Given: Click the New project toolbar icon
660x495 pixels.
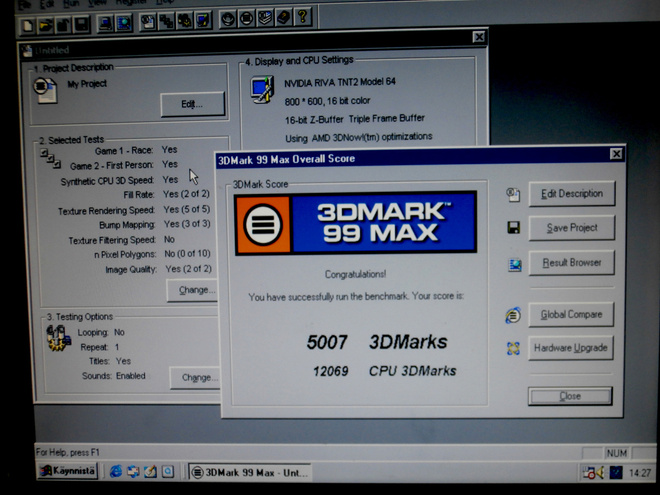Looking at the screenshot, I should [27, 25].
